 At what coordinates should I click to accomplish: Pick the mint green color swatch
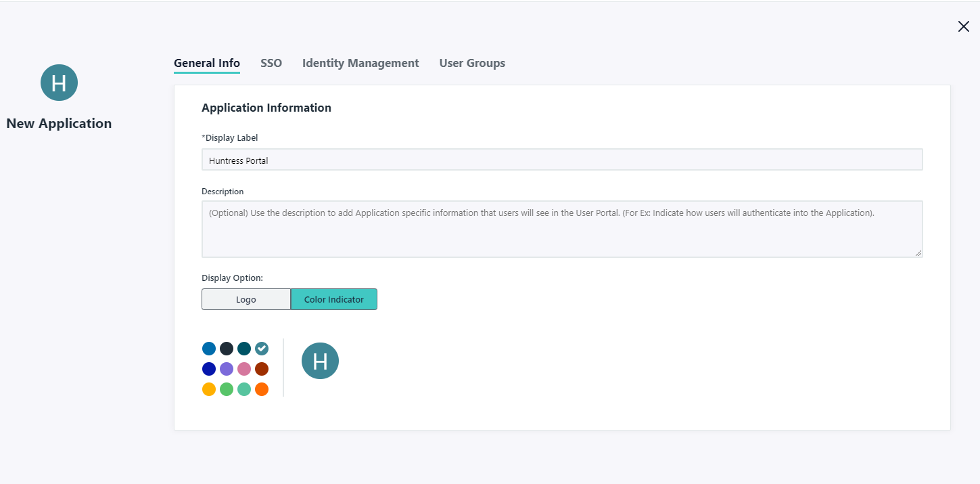(x=244, y=389)
